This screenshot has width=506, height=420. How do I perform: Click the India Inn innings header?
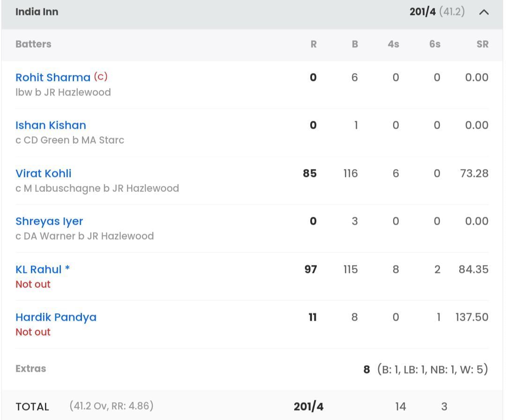(x=37, y=12)
